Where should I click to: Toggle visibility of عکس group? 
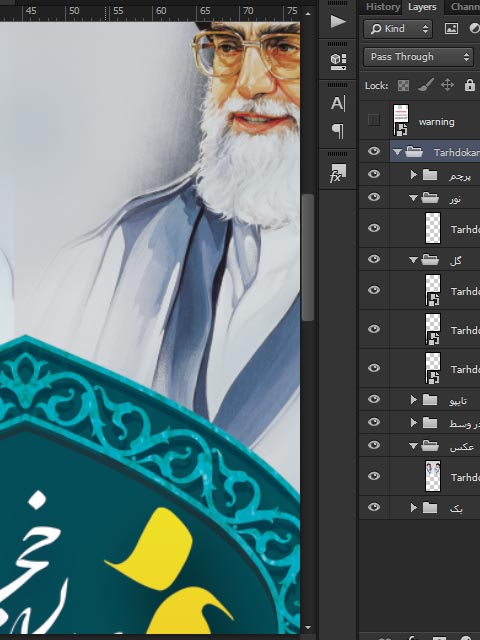[373, 445]
